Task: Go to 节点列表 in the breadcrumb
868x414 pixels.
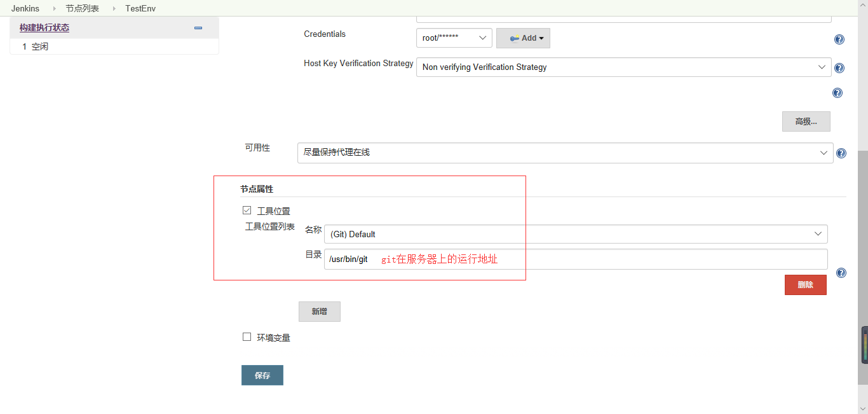Action: pos(82,9)
